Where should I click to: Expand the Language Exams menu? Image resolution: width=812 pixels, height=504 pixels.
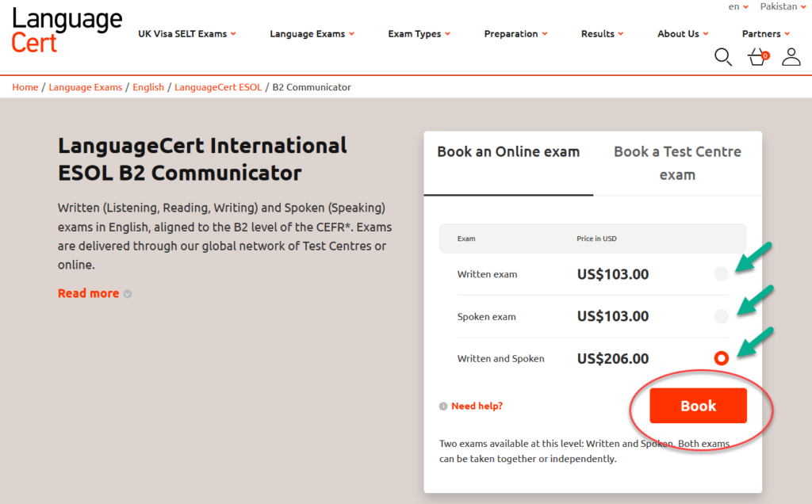pyautogui.click(x=312, y=33)
